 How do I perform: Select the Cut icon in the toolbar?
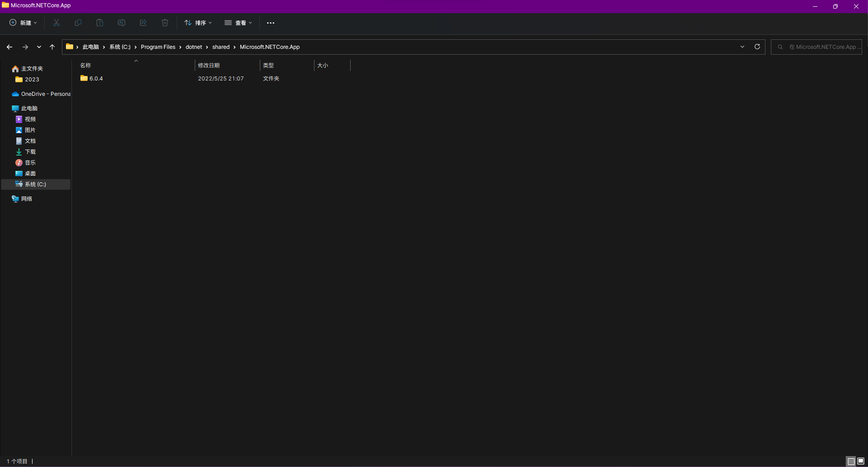click(56, 23)
